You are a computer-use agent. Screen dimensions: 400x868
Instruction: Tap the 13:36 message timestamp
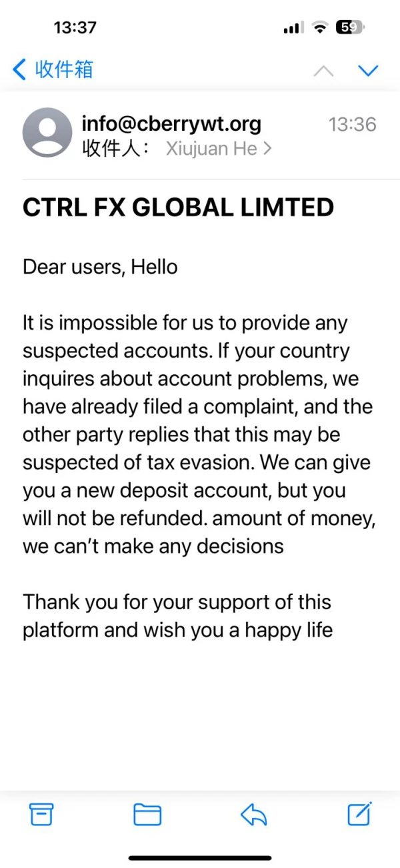point(352,124)
